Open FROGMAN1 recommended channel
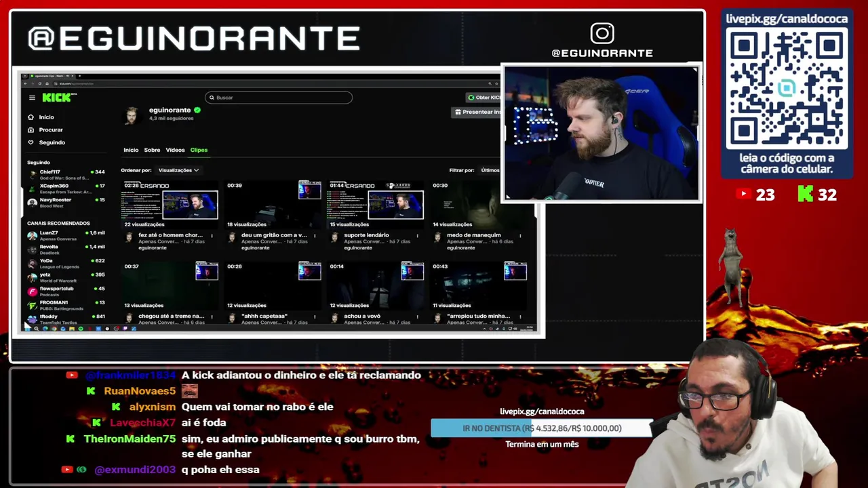The image size is (868, 488). (66, 305)
